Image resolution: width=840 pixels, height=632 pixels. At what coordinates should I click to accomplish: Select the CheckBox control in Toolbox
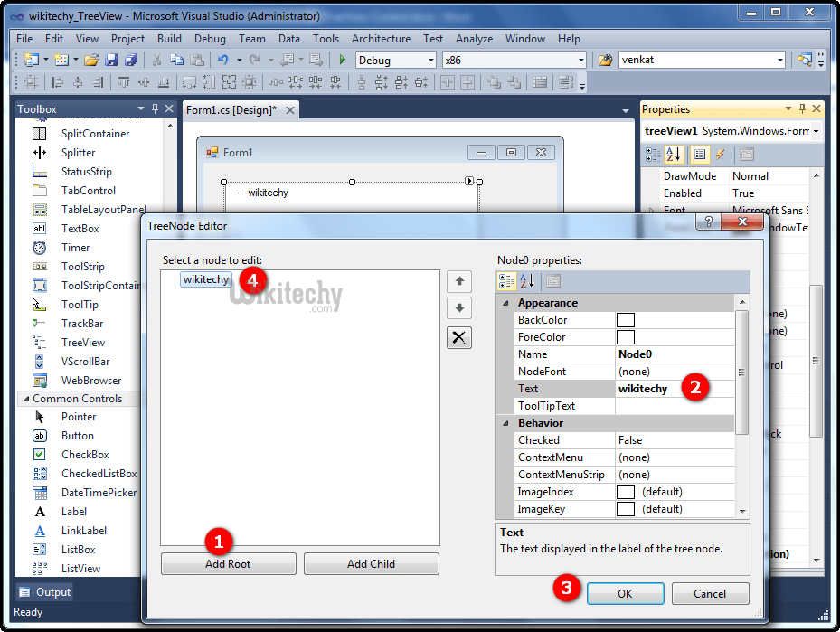click(85, 455)
